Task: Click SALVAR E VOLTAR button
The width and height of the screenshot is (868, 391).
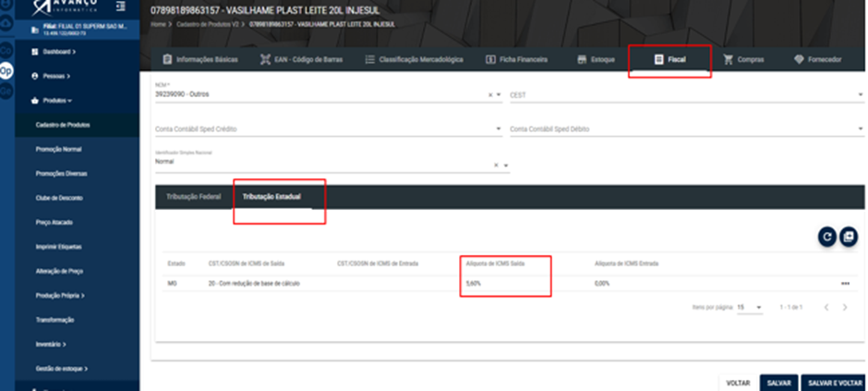Action: 835,383
